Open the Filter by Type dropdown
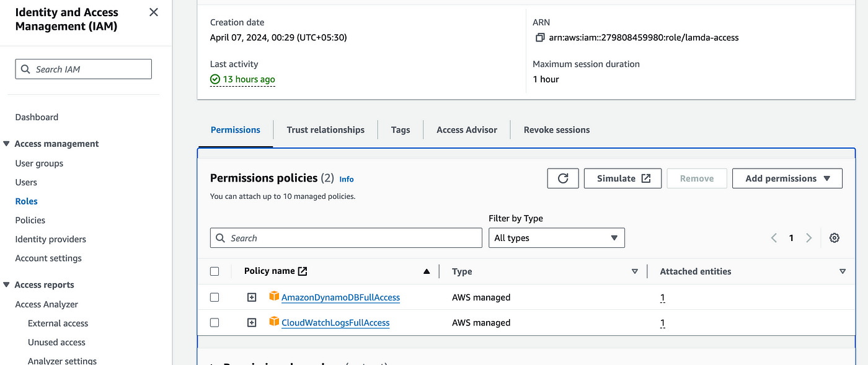The width and height of the screenshot is (868, 365). coord(557,238)
